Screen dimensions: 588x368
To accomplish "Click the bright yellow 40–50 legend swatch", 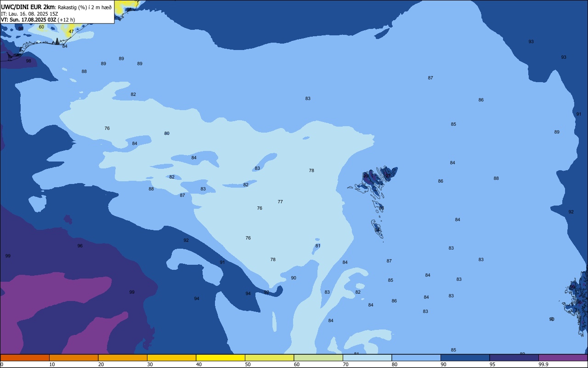I will 220,357.
